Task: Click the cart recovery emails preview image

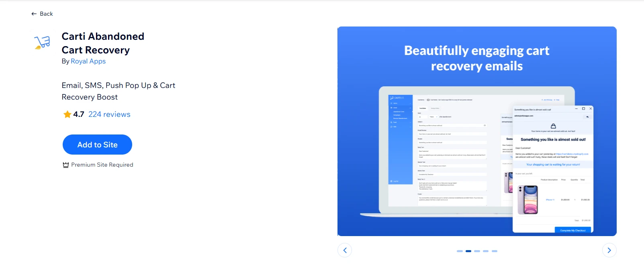Action: tap(477, 131)
